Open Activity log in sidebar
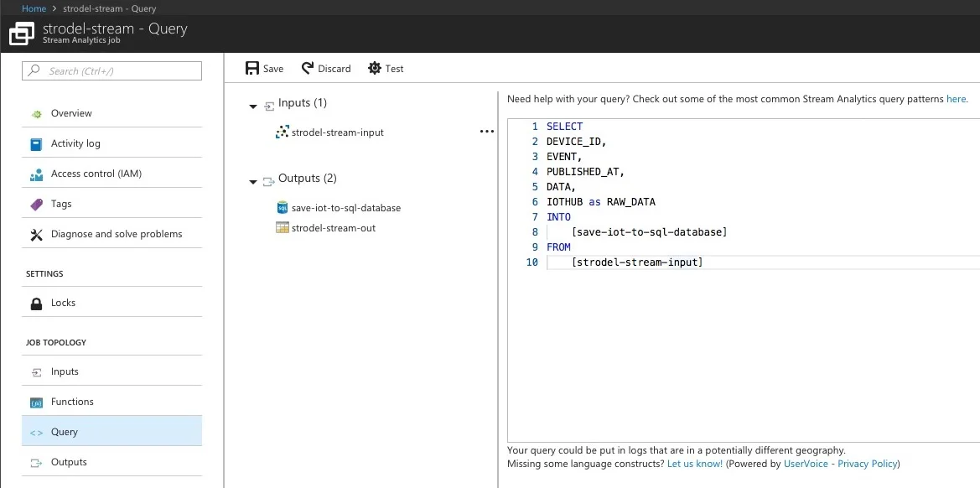980x488 pixels. coord(111,143)
